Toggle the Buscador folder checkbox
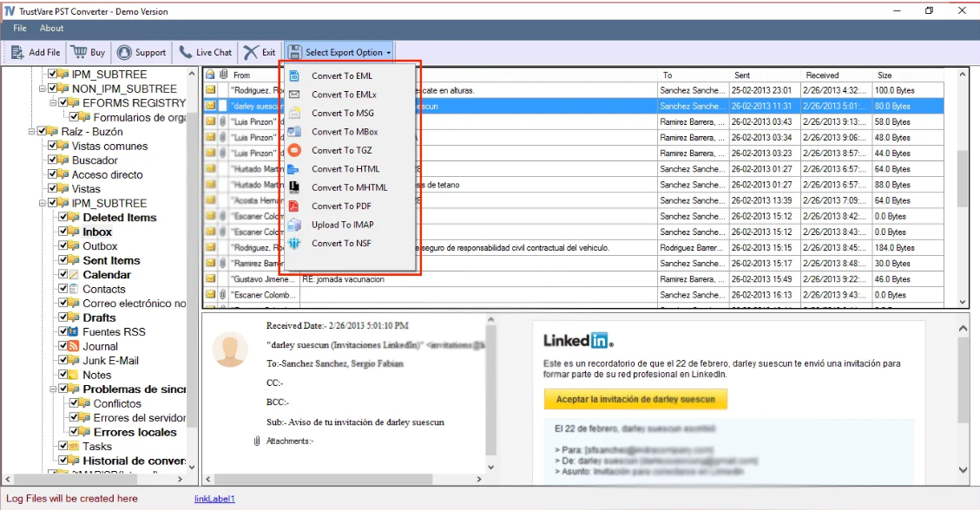 pyautogui.click(x=52, y=160)
